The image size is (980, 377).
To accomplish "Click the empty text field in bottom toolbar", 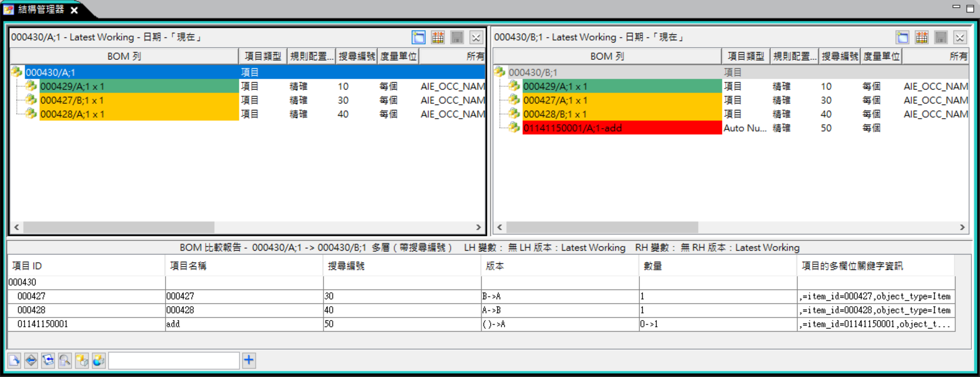I will [174, 360].
